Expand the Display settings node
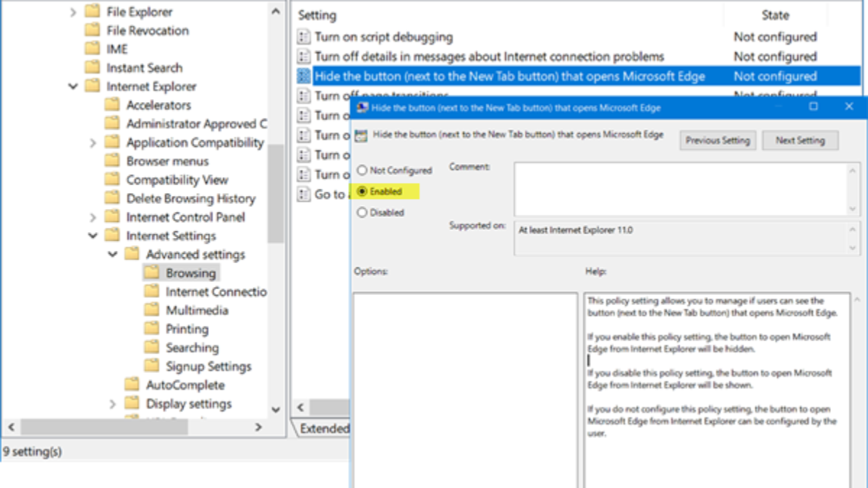 [112, 404]
